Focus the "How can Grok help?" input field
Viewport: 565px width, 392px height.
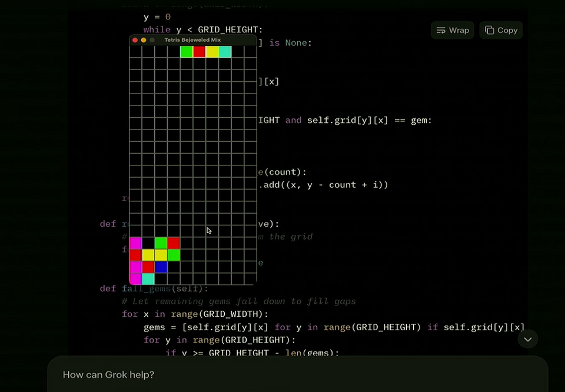pyautogui.click(x=298, y=375)
